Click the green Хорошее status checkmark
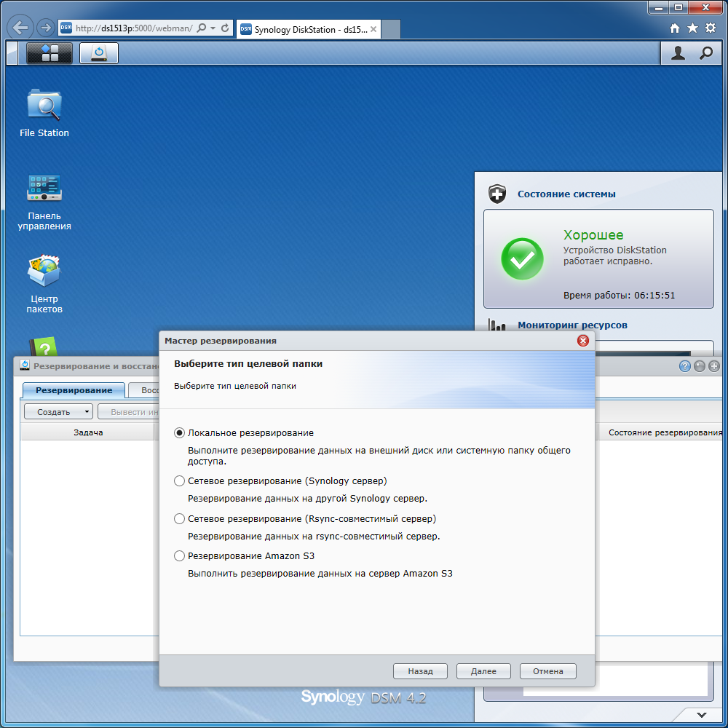The image size is (728, 728). coord(522,259)
